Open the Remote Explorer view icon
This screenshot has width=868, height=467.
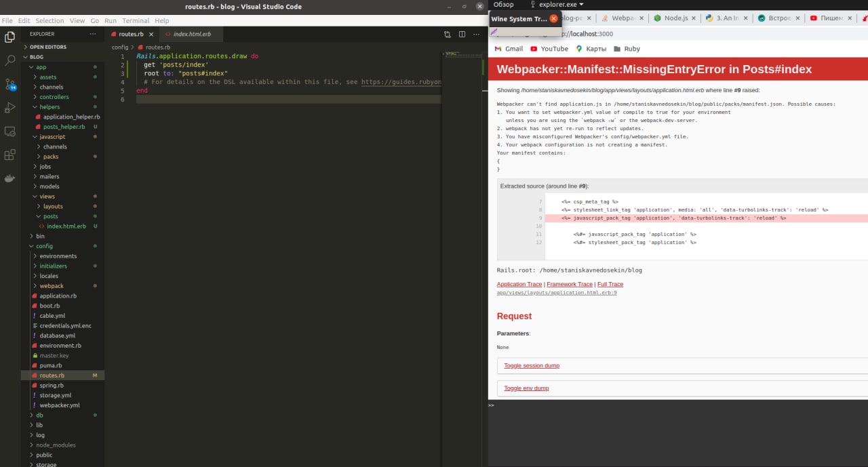(10, 131)
